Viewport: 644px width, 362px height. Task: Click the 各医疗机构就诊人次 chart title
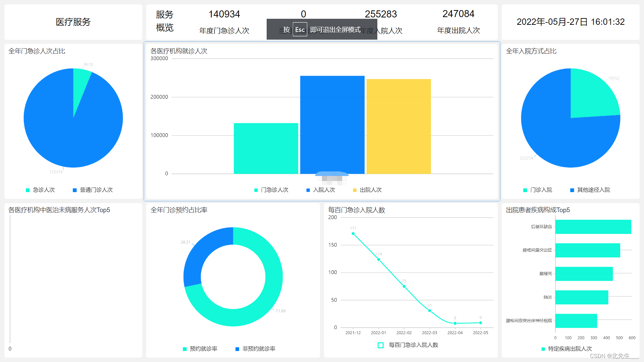click(x=179, y=51)
